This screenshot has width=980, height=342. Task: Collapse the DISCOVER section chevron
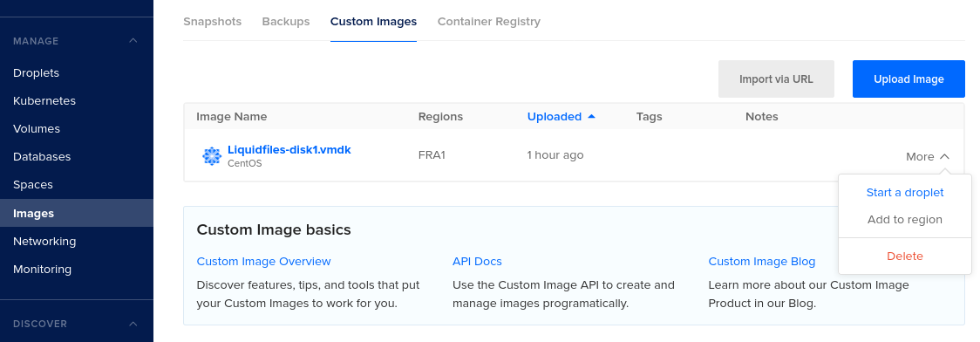(x=133, y=324)
